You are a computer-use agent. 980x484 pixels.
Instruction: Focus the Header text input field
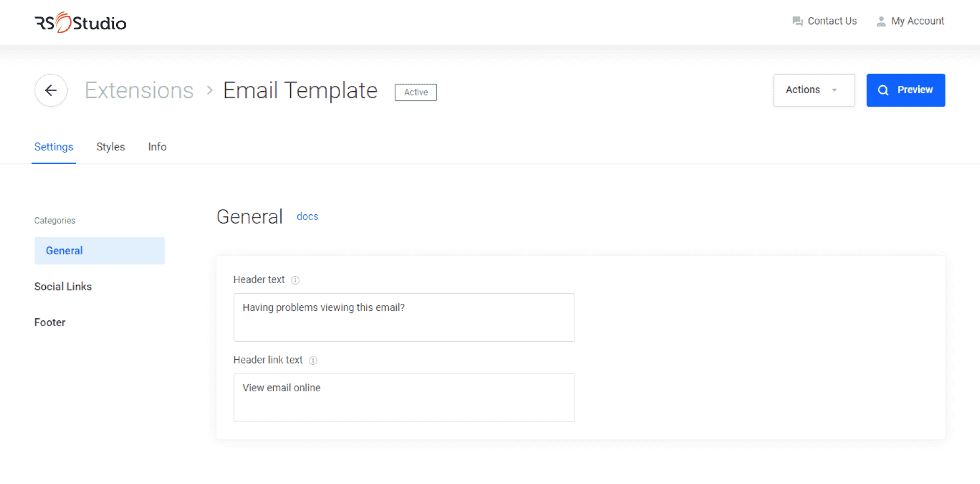(404, 317)
